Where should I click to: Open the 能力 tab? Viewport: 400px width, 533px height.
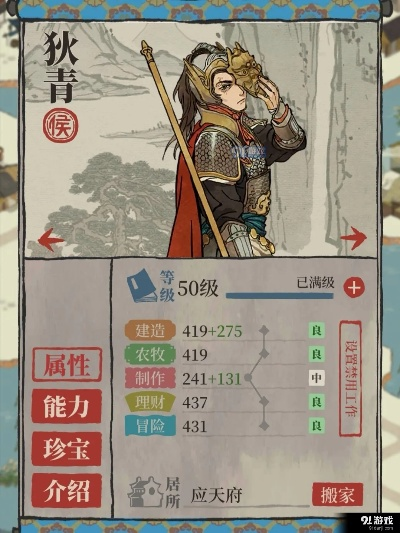tap(67, 407)
